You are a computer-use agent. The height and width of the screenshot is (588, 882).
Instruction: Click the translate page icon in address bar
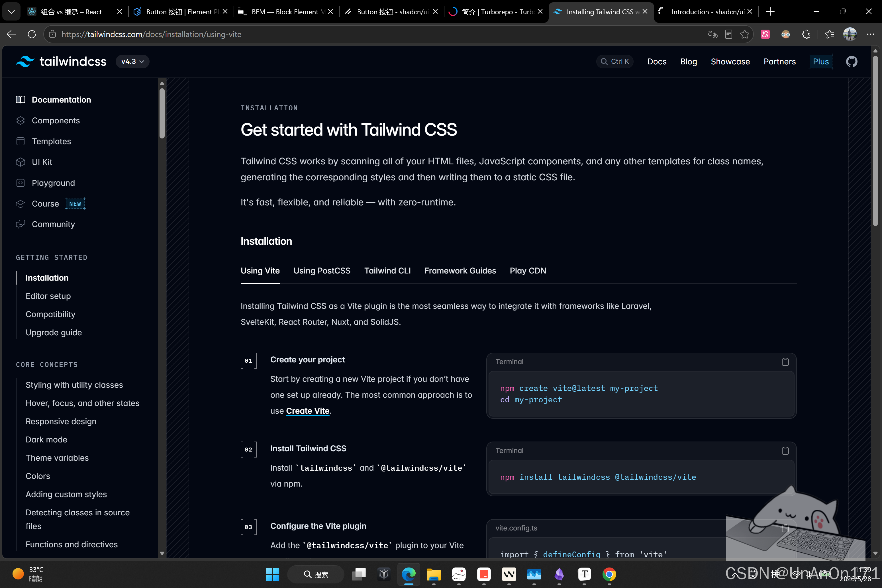(712, 34)
